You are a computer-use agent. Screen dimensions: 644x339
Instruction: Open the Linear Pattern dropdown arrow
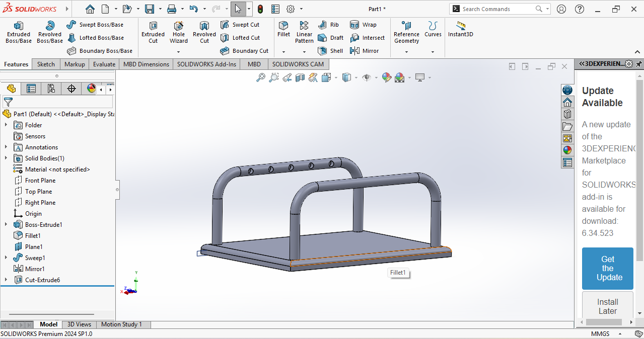click(304, 52)
